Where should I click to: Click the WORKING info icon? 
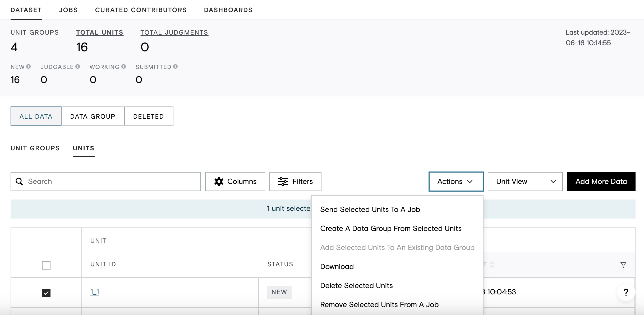click(124, 67)
